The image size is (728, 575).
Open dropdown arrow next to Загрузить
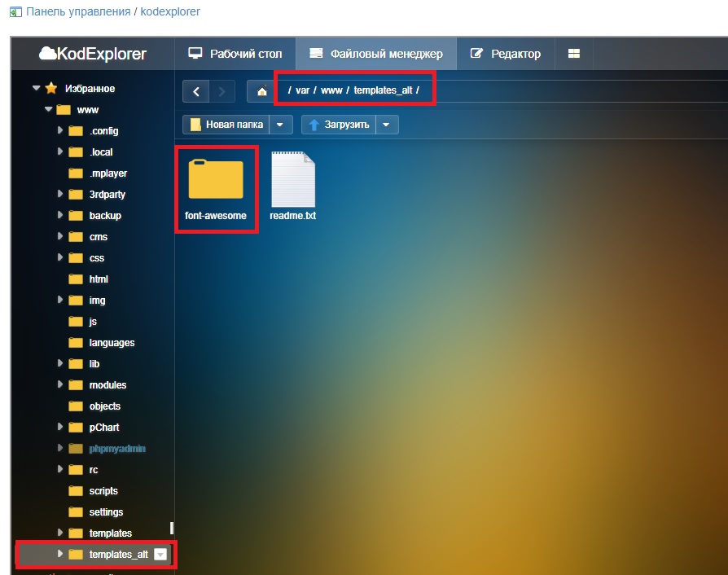point(387,125)
